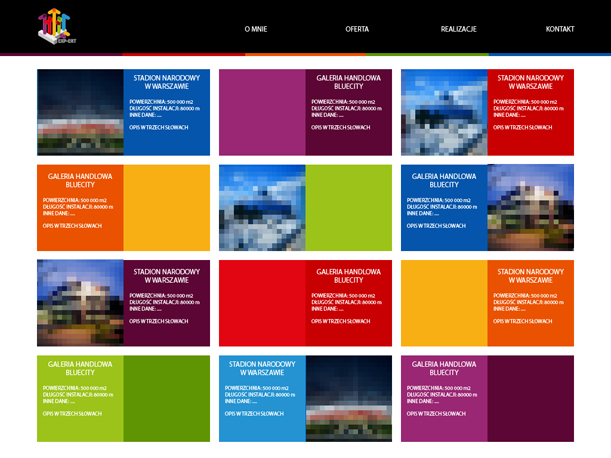The height and width of the screenshot is (458, 611).
Task: Click 'Powierzchnia: 500 000 m2' on blue Galeria card
Action: pos(438,200)
